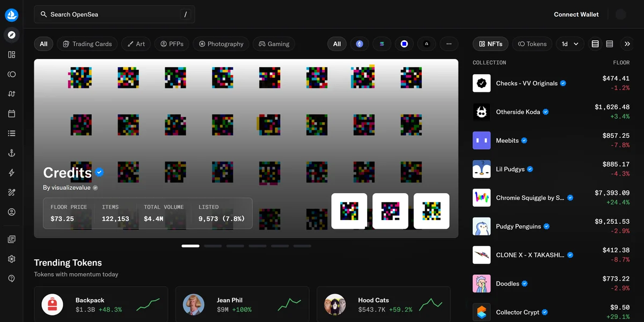The width and height of the screenshot is (644, 322).
Task: Open the Backpack trending token card
Action: pos(101,304)
